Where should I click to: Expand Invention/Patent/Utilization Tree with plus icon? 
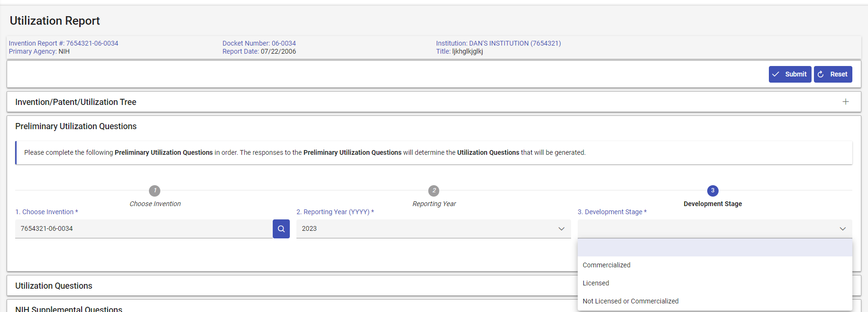click(x=845, y=102)
